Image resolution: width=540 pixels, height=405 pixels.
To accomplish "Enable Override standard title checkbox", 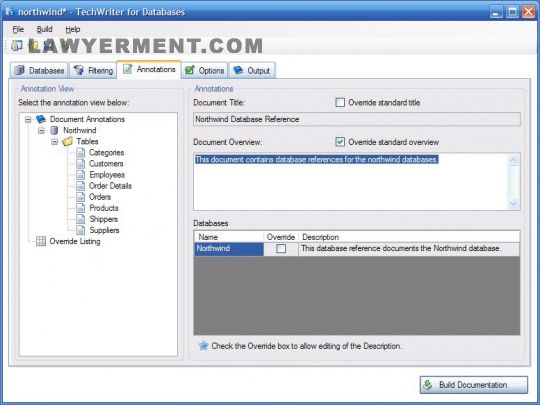I will (x=340, y=102).
